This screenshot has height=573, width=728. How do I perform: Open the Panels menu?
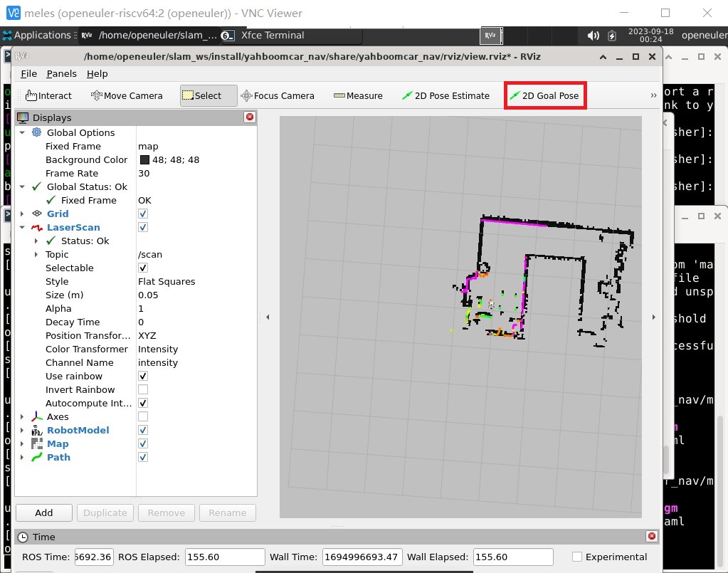(x=61, y=73)
